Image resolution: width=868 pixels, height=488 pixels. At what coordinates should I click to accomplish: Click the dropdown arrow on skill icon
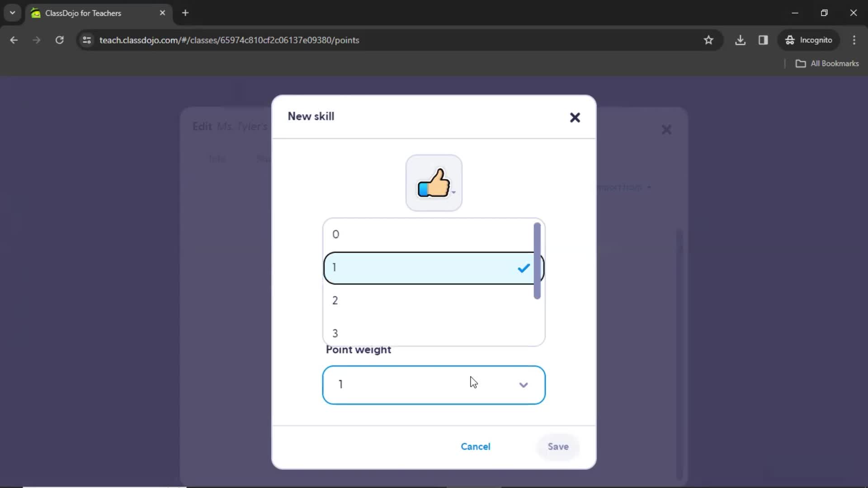pos(455,196)
